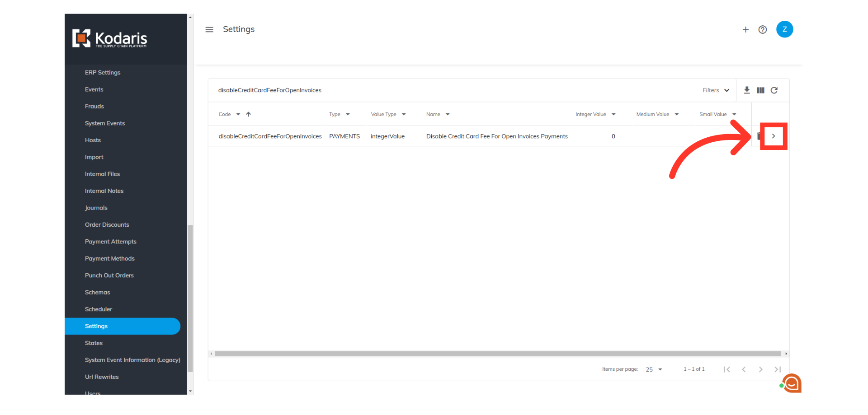The width and height of the screenshot is (868, 415).
Task: Open the chat support widget
Action: pos(791,383)
